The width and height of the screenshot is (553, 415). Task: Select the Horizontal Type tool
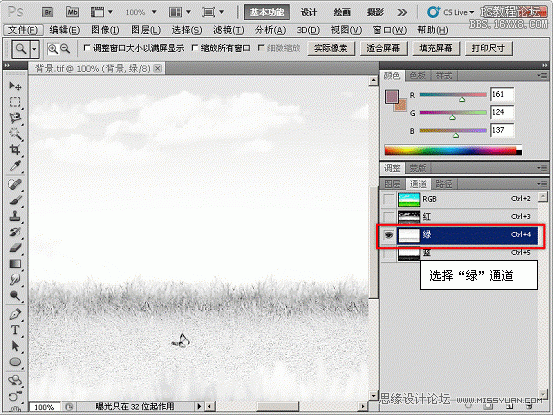[x=15, y=330]
